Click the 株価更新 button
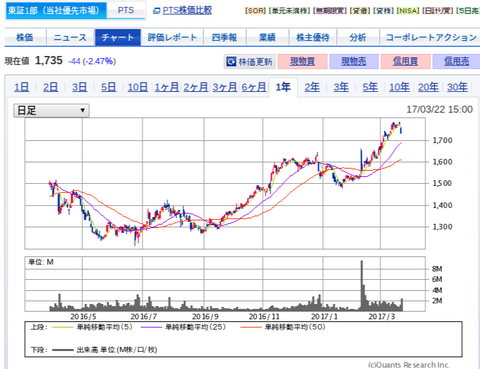The width and height of the screenshot is (480, 369). 250,62
